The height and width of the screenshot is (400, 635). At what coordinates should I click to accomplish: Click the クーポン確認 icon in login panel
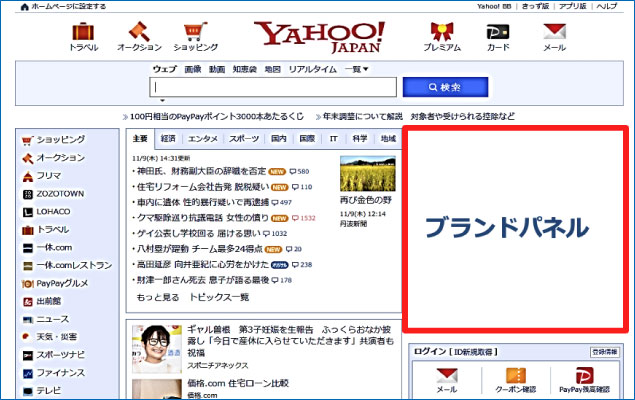(x=516, y=375)
